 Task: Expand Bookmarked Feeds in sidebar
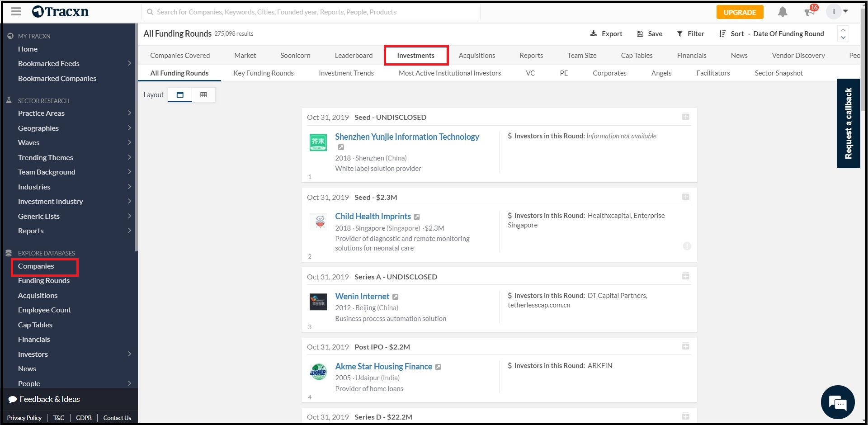[x=129, y=63]
